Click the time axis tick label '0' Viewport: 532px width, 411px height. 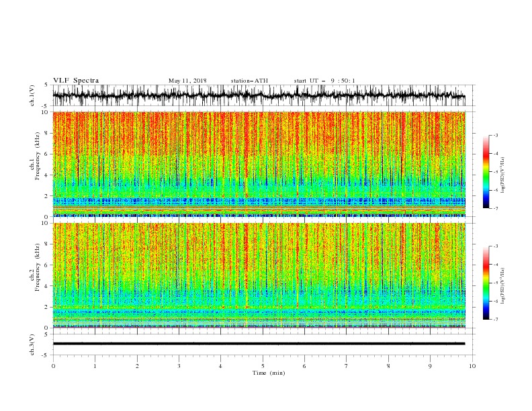click(x=53, y=366)
